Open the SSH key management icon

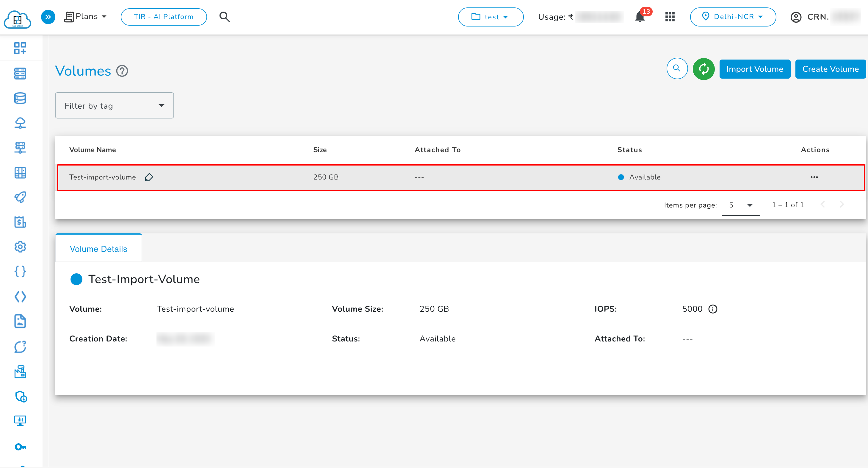pyautogui.click(x=20, y=447)
